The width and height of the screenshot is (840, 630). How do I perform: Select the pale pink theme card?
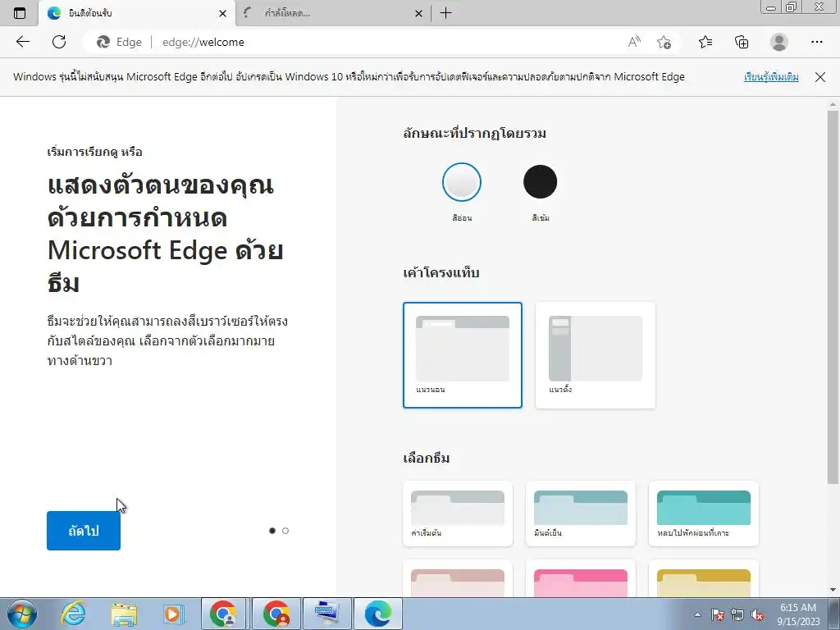tap(458, 578)
